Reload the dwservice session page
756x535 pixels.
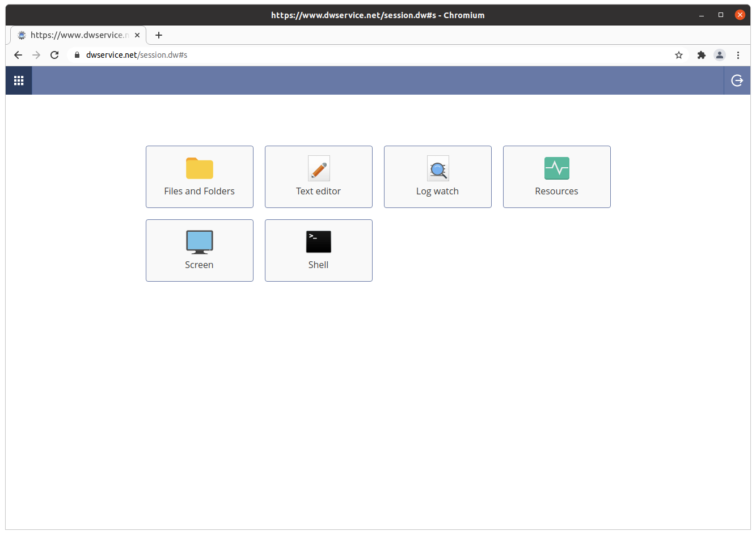click(54, 55)
